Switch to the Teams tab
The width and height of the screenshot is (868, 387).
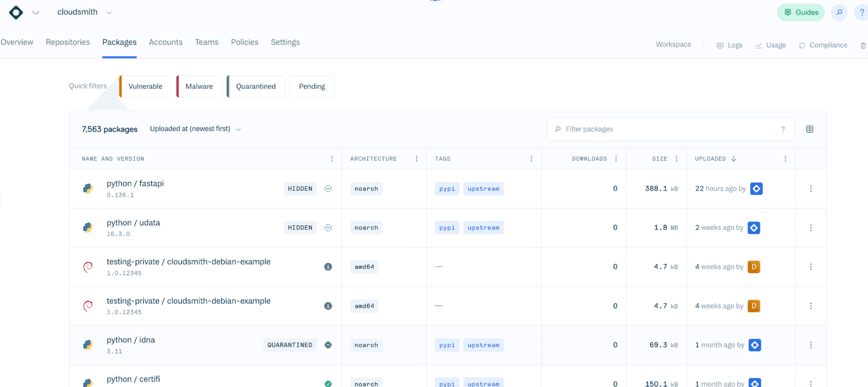click(x=206, y=42)
